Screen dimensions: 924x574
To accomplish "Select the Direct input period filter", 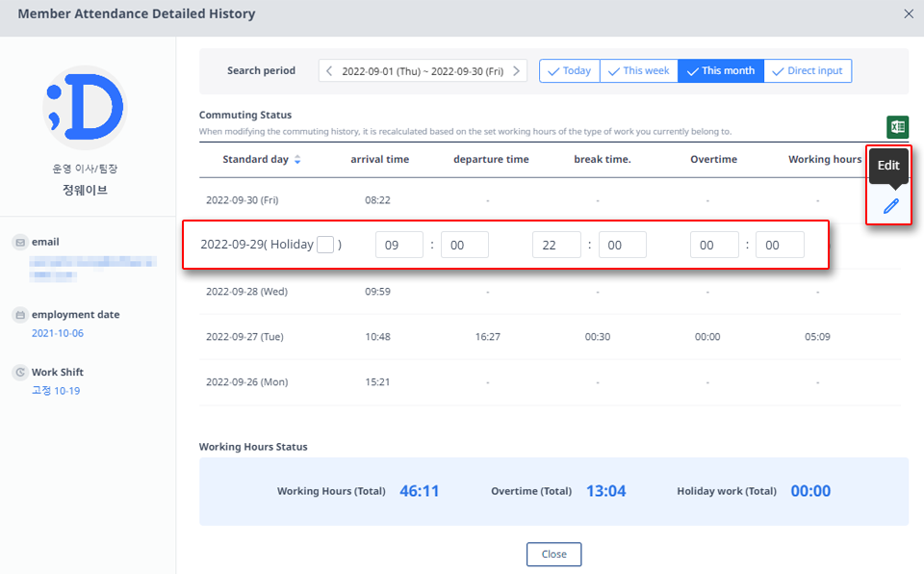I will (808, 71).
